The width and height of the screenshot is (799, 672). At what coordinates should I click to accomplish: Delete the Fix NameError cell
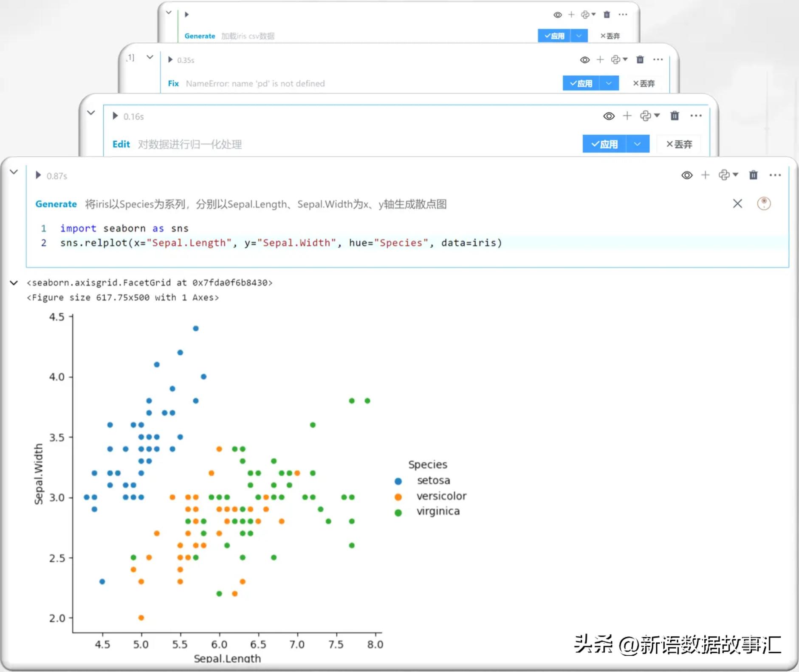[640, 60]
